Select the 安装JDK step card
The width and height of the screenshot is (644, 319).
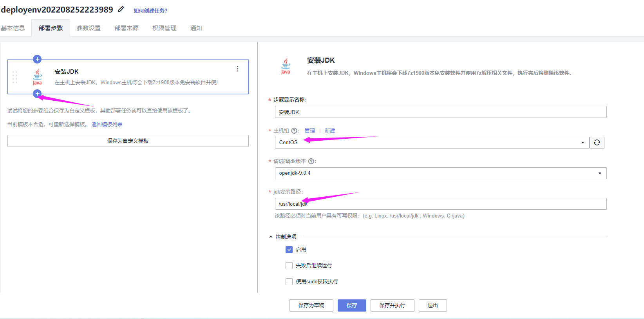point(128,77)
